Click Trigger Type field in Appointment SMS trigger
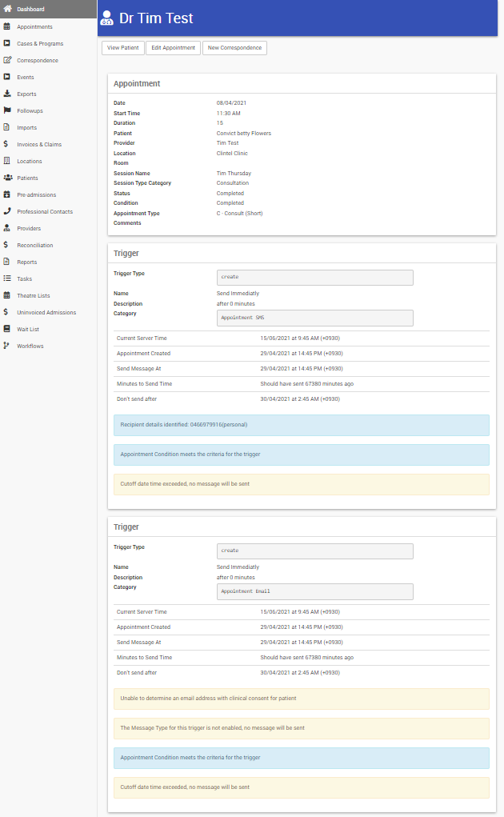Viewport: 504px width, 817px height. coord(315,277)
